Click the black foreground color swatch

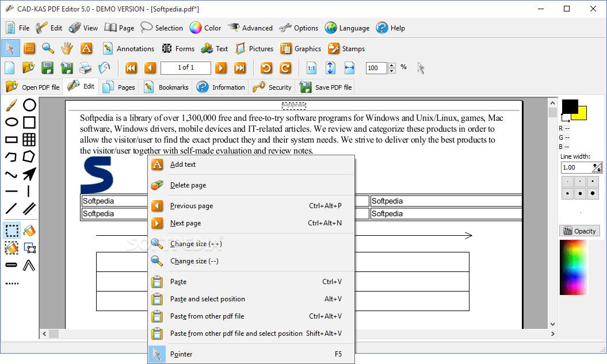pos(570,106)
